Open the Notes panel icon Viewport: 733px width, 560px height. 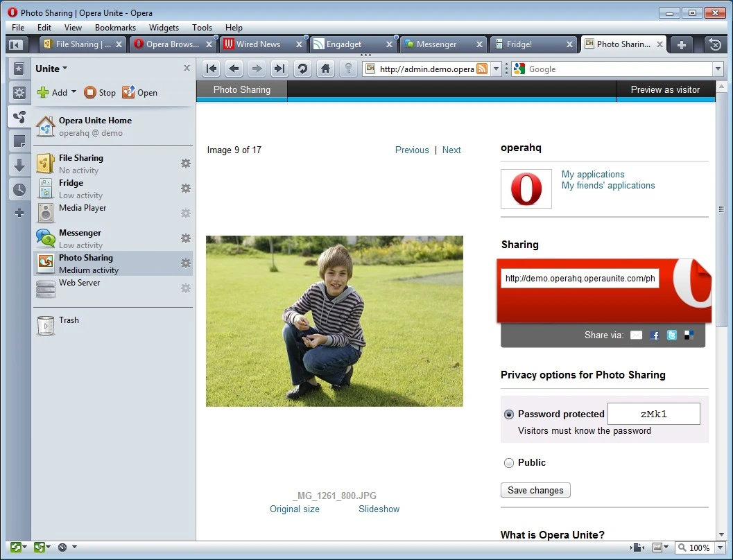click(19, 141)
